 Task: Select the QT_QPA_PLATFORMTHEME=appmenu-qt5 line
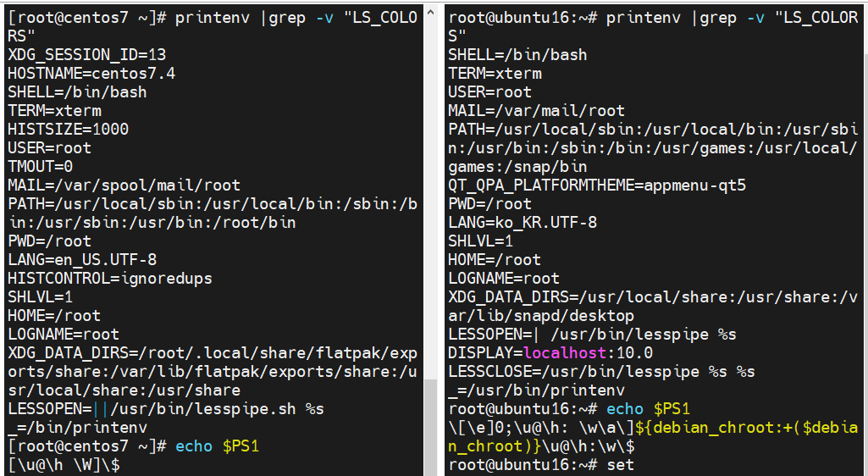click(597, 185)
